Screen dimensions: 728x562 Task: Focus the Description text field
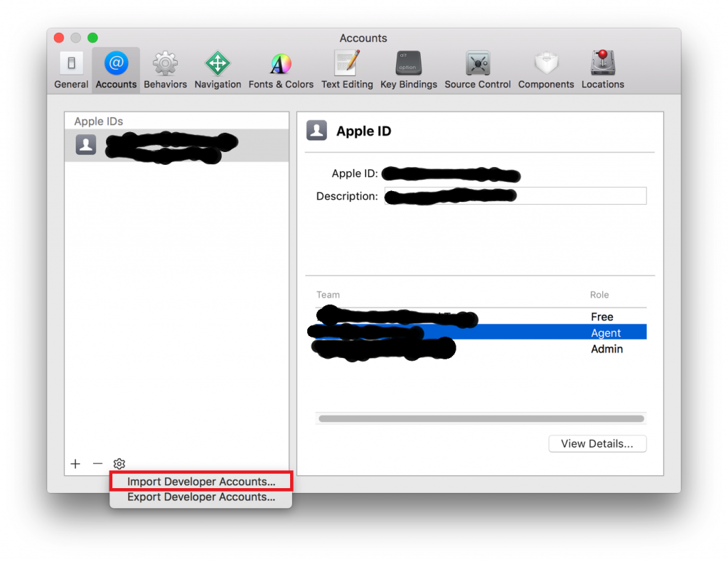[515, 196]
